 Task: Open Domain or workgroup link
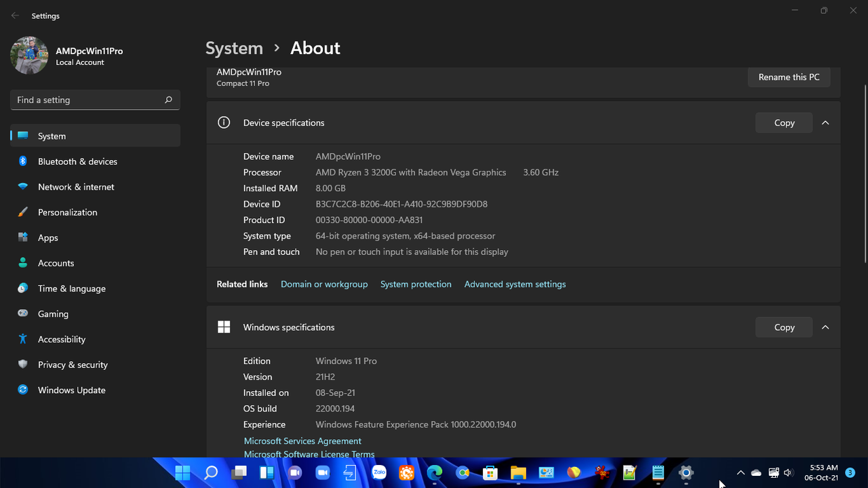click(x=324, y=284)
